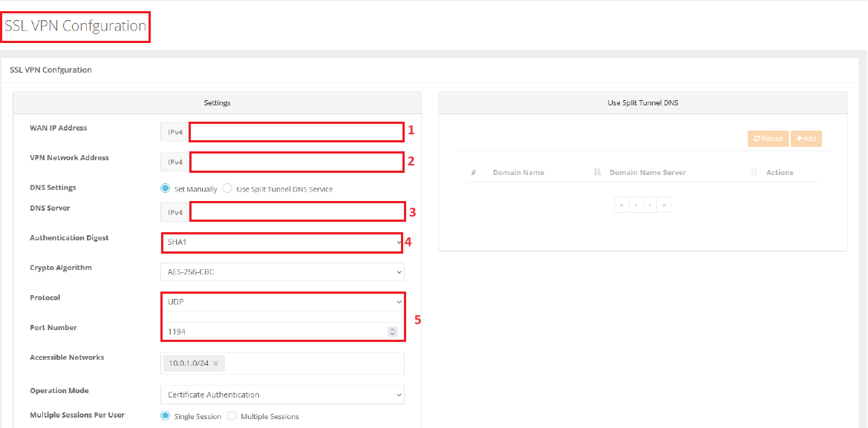Go to last page of DNS table
The image size is (868, 428).
(x=664, y=205)
